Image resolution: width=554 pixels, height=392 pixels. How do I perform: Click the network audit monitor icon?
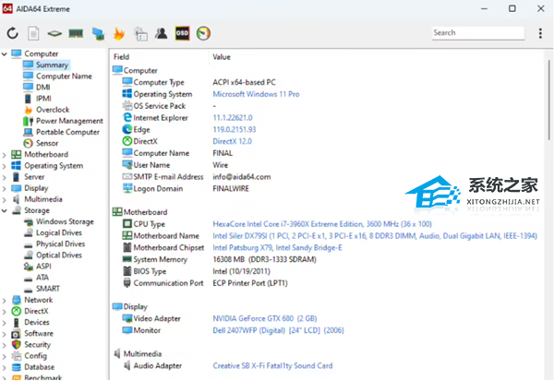pos(98,33)
